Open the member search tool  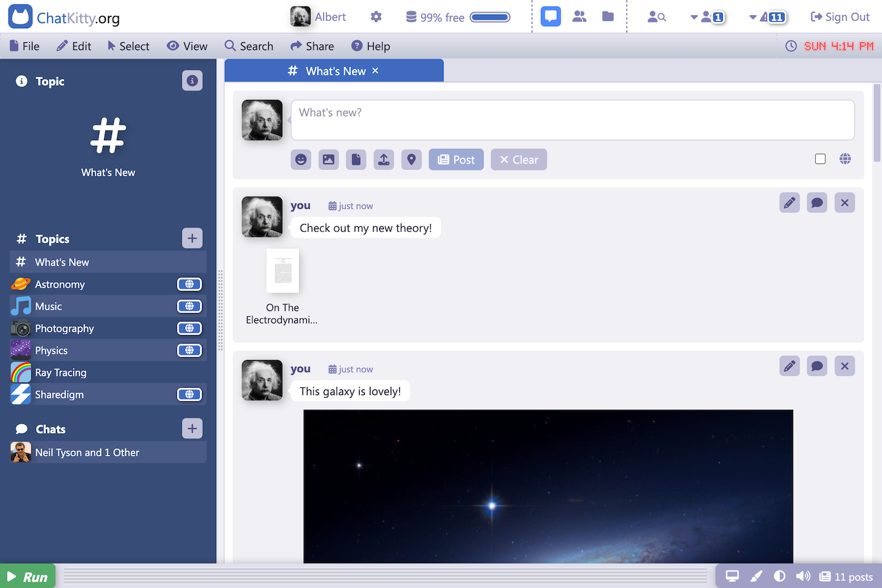[657, 17]
